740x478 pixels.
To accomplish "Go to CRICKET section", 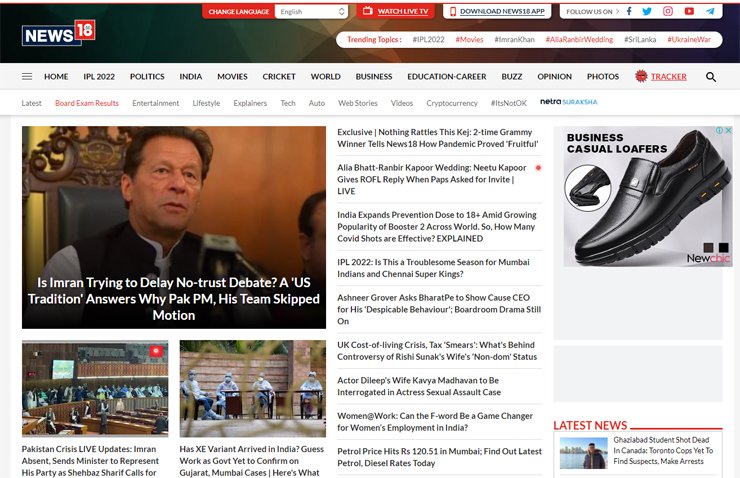I will 279,76.
